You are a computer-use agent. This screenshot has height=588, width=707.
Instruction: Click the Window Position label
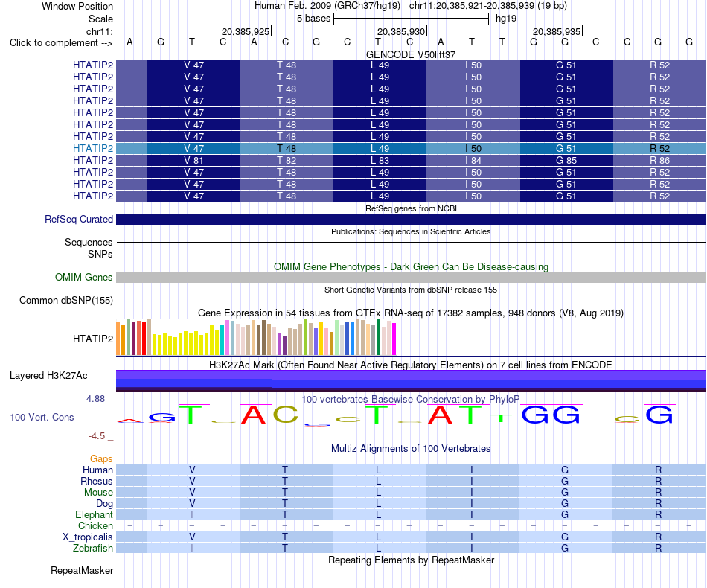coord(77,6)
